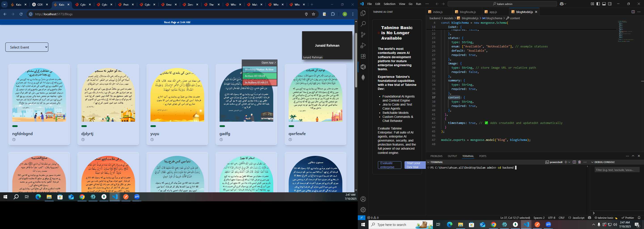Image resolution: width=644 pixels, height=229 pixels.
Task: Toggle the panel layout icon in the title bar
Action: click(x=604, y=4)
